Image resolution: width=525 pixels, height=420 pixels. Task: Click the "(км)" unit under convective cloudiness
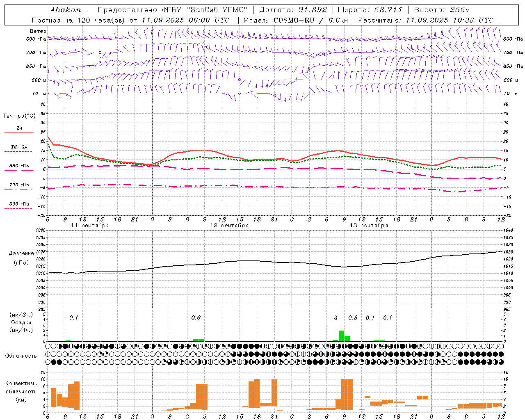point(21,399)
